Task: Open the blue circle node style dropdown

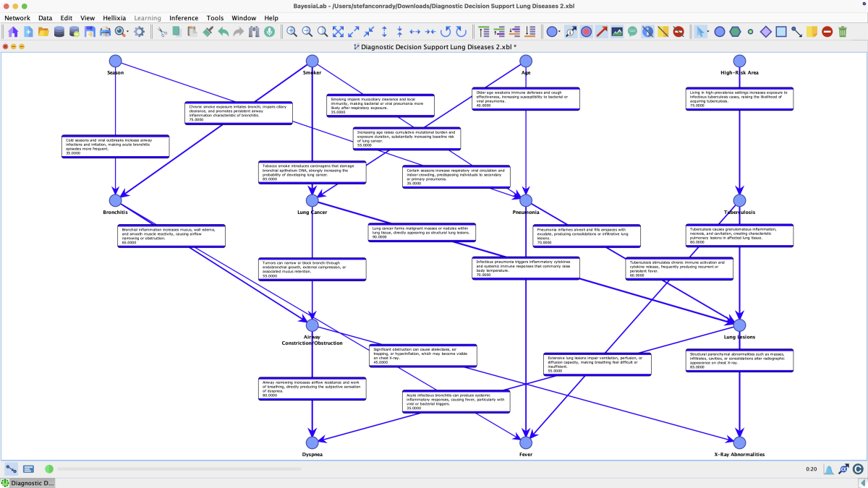Action: point(553,32)
